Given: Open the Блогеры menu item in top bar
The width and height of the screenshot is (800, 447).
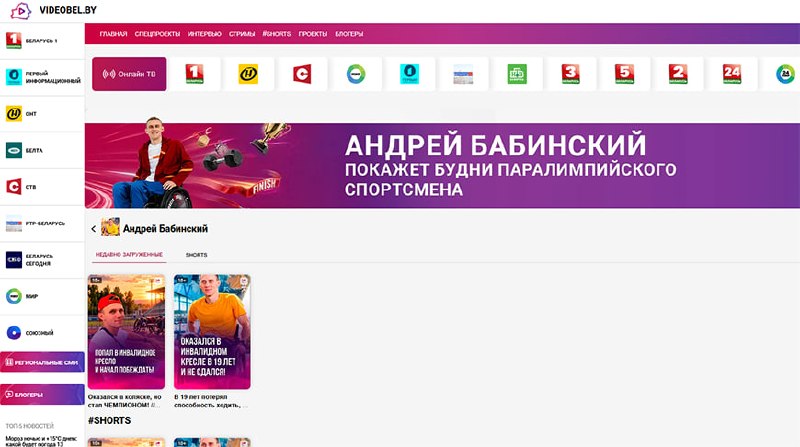Looking at the screenshot, I should pos(349,34).
